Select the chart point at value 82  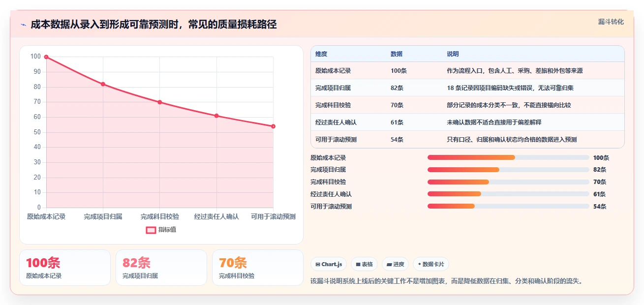(103, 84)
